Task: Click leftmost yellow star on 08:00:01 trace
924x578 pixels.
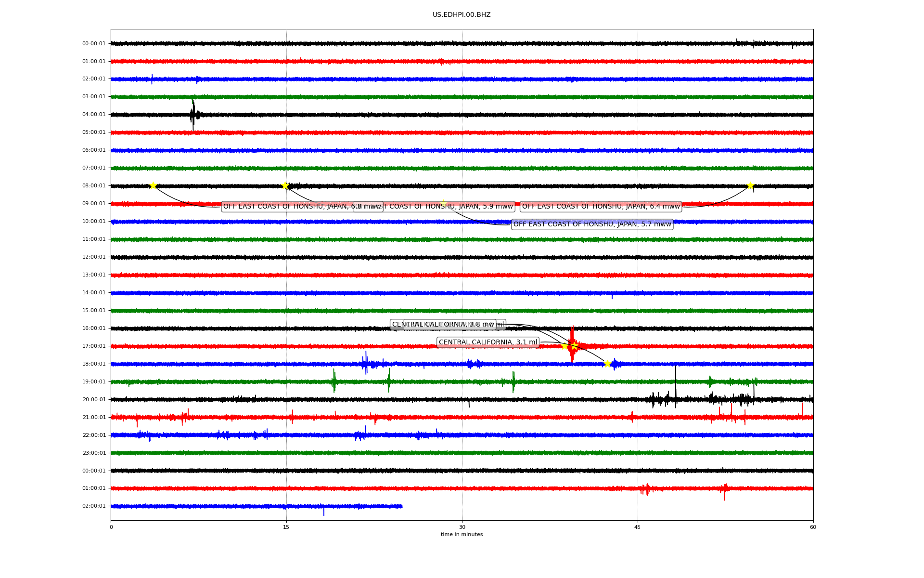Action: [153, 185]
